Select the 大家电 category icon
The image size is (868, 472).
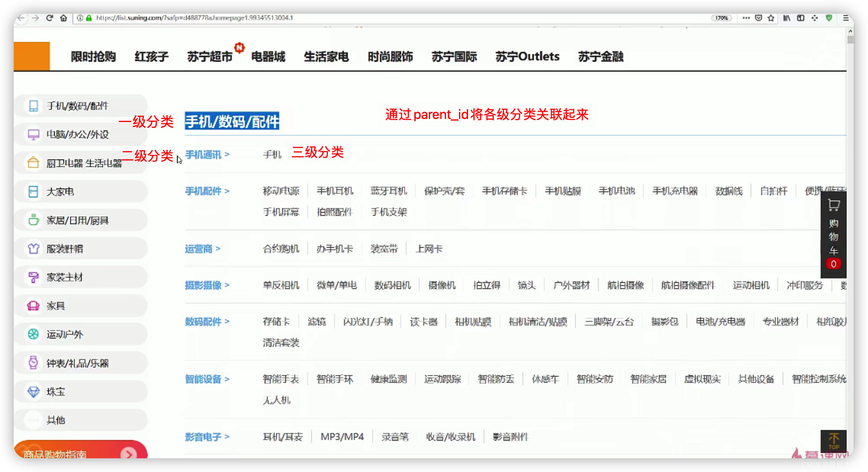coord(34,191)
